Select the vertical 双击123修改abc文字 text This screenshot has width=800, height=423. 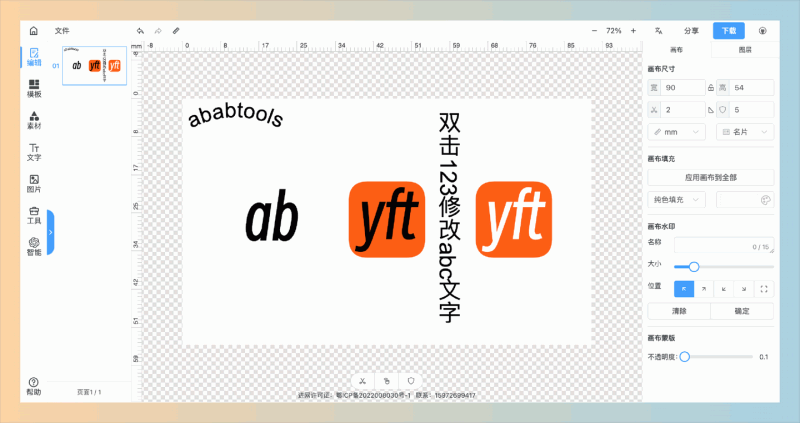[x=449, y=218]
